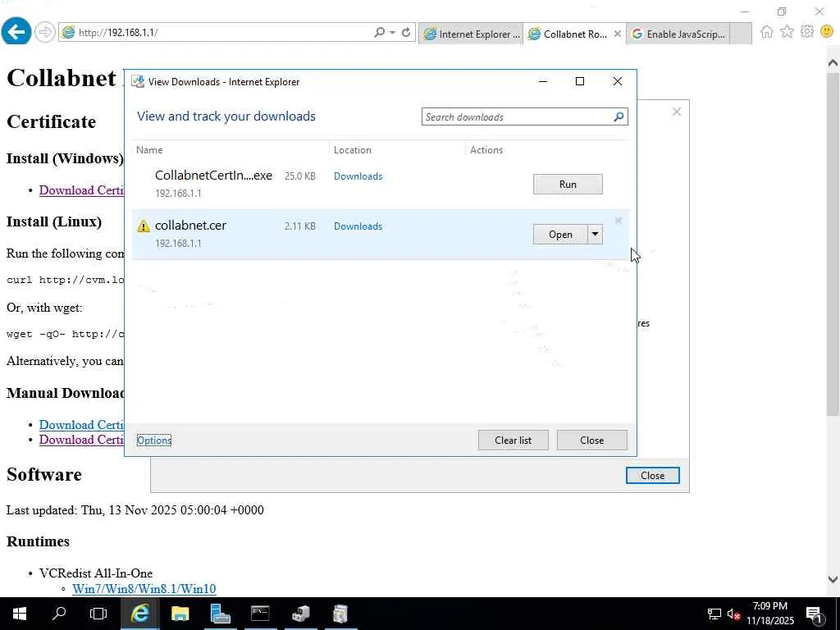Switch to the Enable JavaScript tab
This screenshot has height=630, width=840.
tap(678, 34)
